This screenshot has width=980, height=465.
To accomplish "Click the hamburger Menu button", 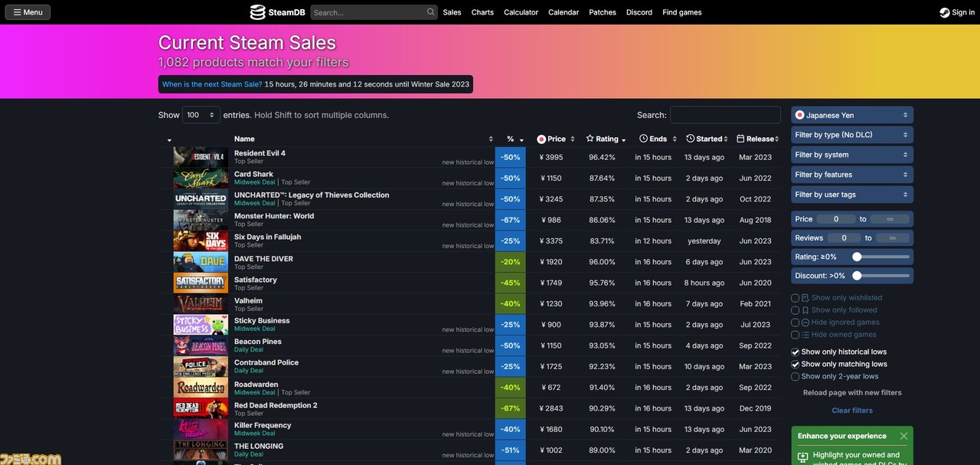I will coord(28,12).
